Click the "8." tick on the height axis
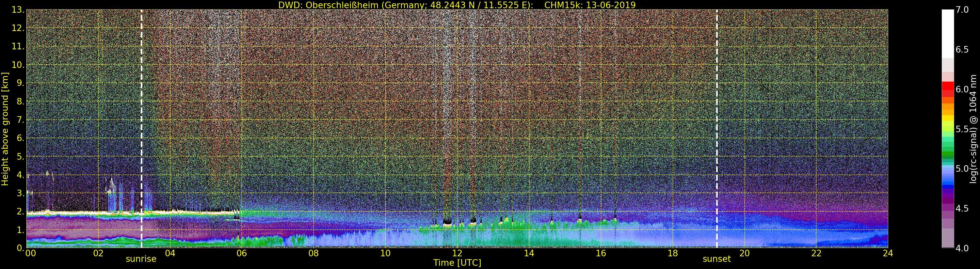Screen dimensions: 980x269 pyautogui.click(x=21, y=102)
